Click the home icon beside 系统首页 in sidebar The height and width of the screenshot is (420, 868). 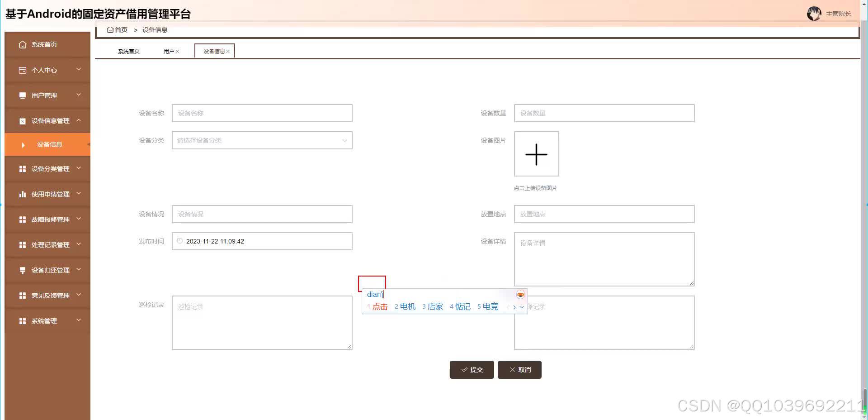22,44
